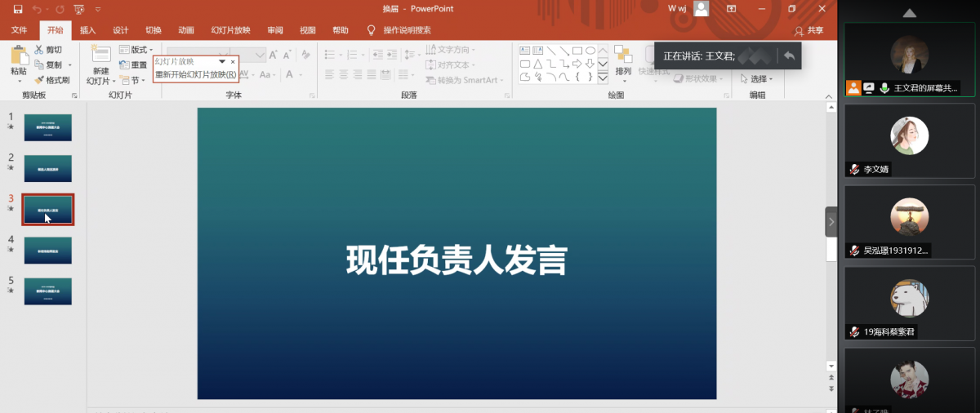Image resolution: width=980 pixels, height=413 pixels.
Task: Click the Save icon in the title bar
Action: tap(17, 9)
